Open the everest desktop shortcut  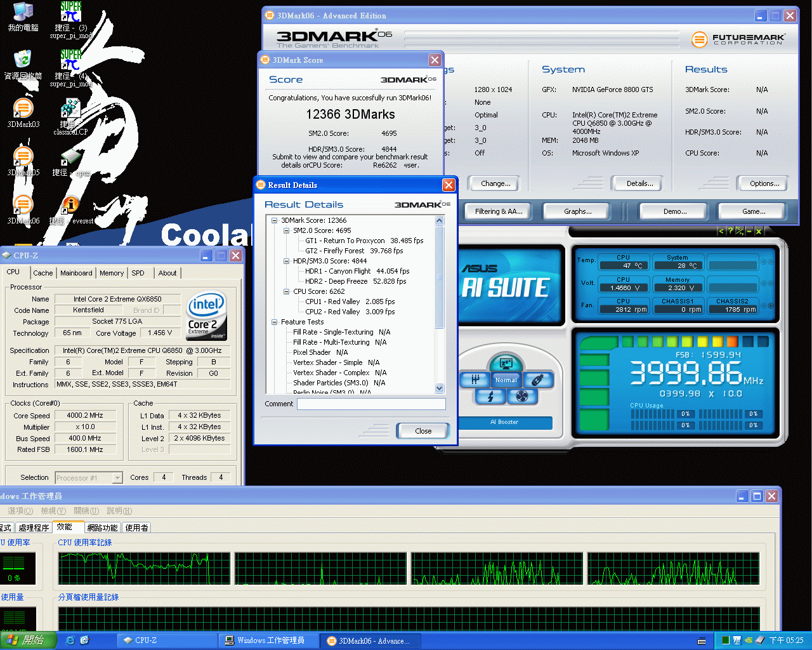tap(70, 210)
